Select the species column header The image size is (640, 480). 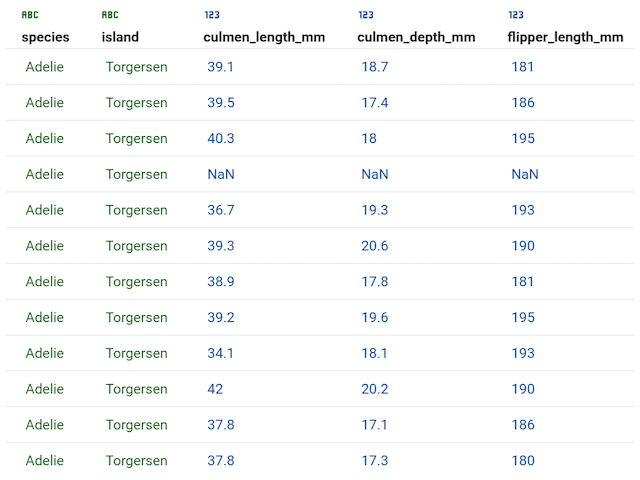coord(46,37)
